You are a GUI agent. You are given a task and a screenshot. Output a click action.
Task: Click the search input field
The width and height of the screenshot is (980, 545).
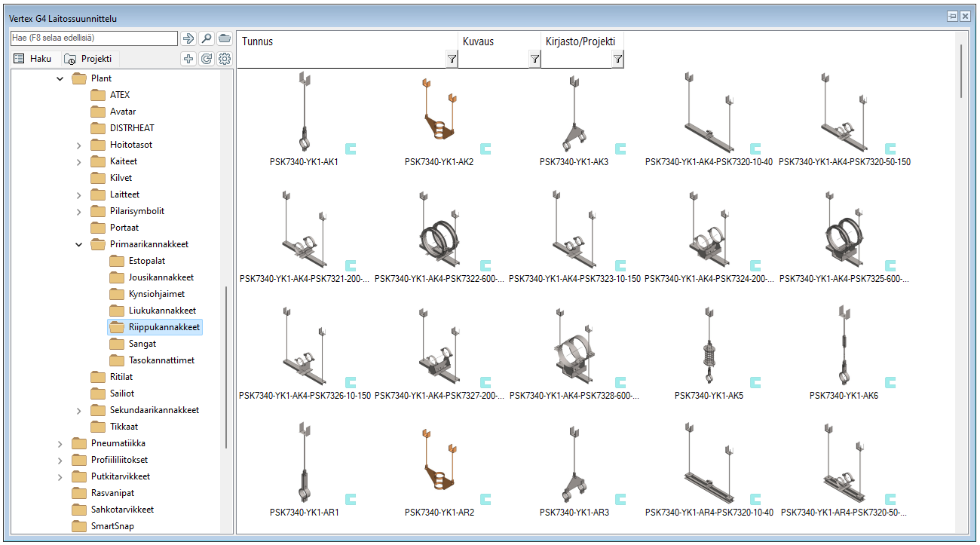[x=93, y=38]
